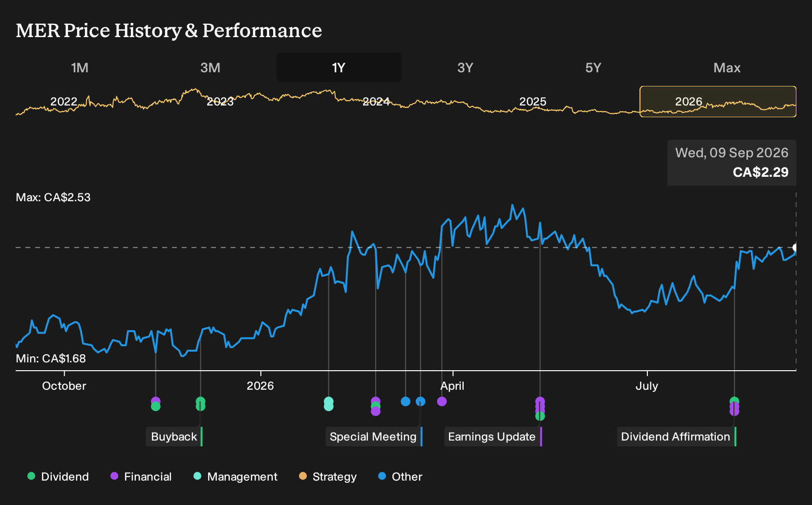Click bottom purple dot of Dividend Affirmation stack
The height and width of the screenshot is (505, 812).
[734, 412]
